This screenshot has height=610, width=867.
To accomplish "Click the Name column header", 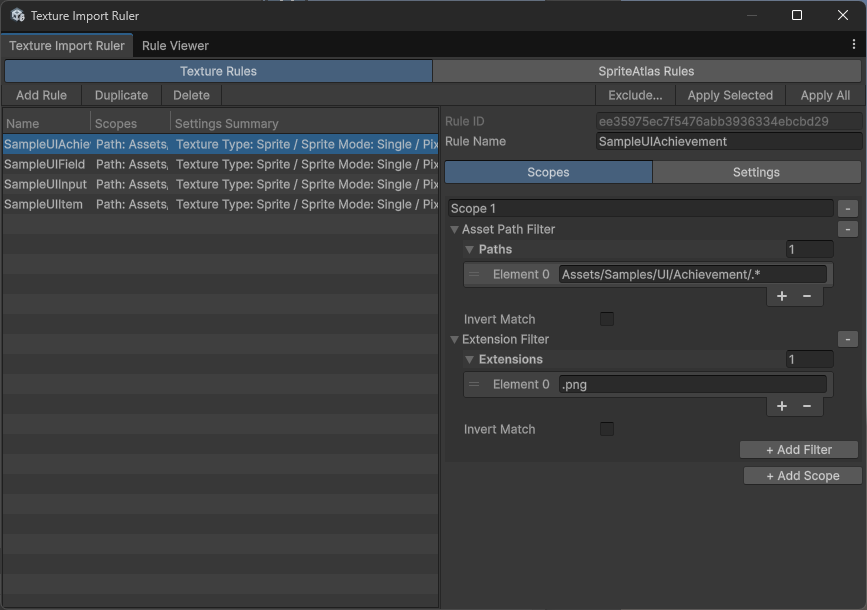I will [x=46, y=123].
